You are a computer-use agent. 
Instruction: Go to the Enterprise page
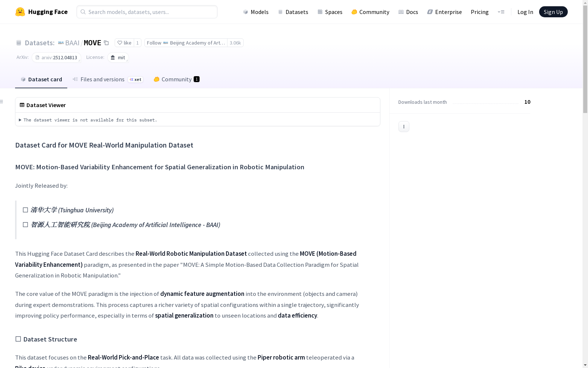[444, 12]
